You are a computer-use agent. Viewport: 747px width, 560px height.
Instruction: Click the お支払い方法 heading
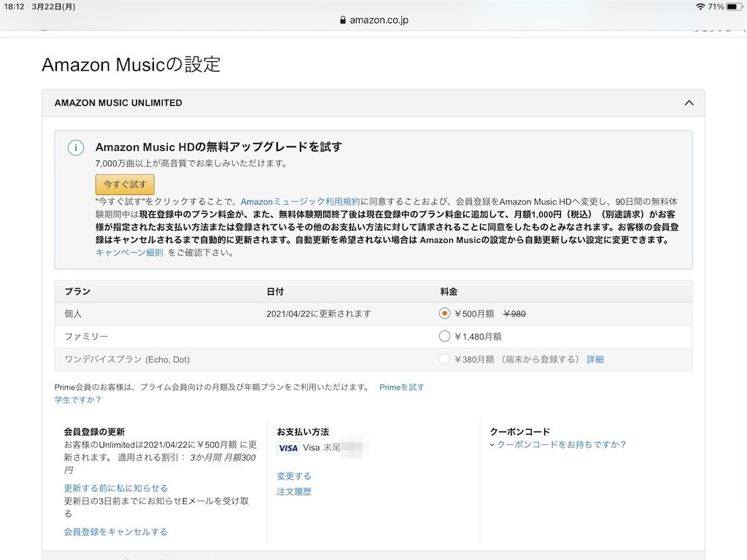point(303,432)
